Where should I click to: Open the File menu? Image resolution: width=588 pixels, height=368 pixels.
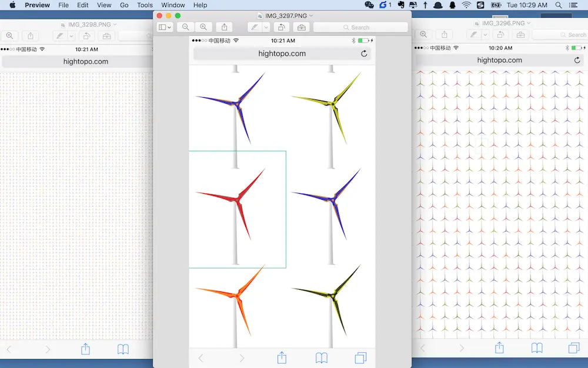pos(64,5)
